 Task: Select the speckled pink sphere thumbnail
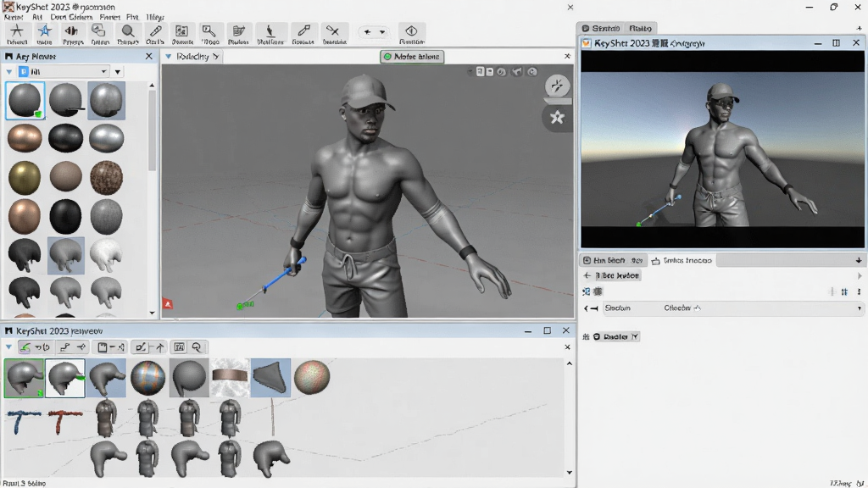point(312,377)
